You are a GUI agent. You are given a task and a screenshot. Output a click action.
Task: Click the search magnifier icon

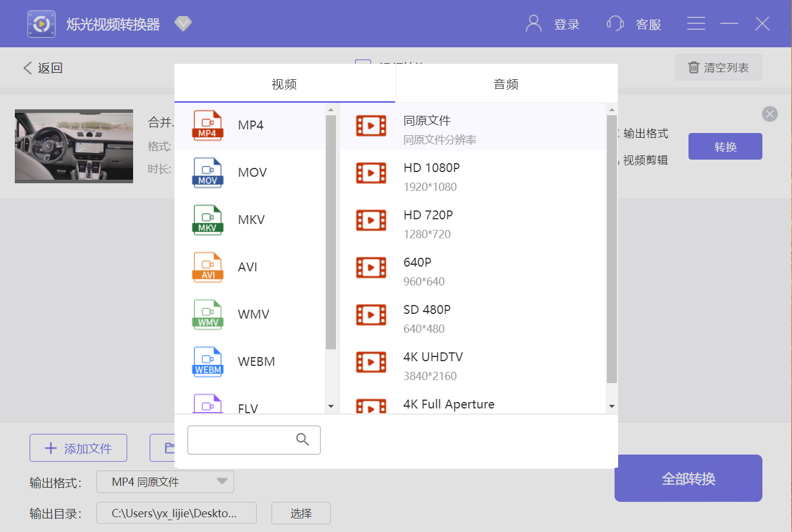coord(302,440)
